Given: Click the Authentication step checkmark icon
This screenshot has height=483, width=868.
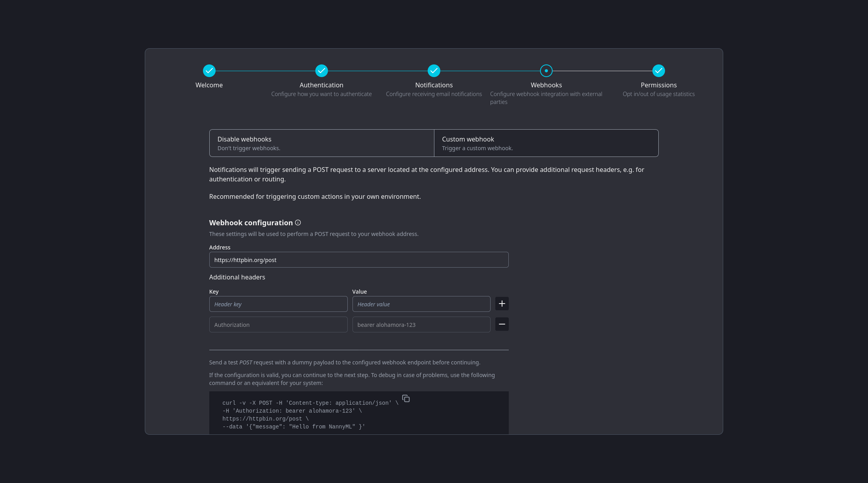Looking at the screenshot, I should (321, 71).
